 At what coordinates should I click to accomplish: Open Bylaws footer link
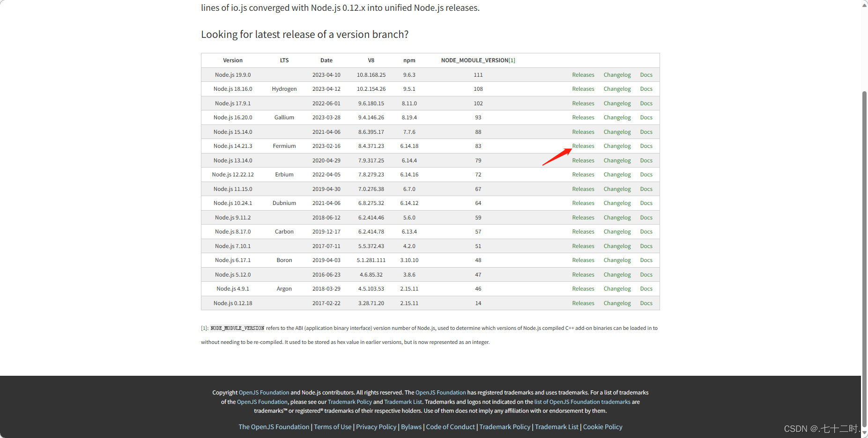(x=411, y=427)
